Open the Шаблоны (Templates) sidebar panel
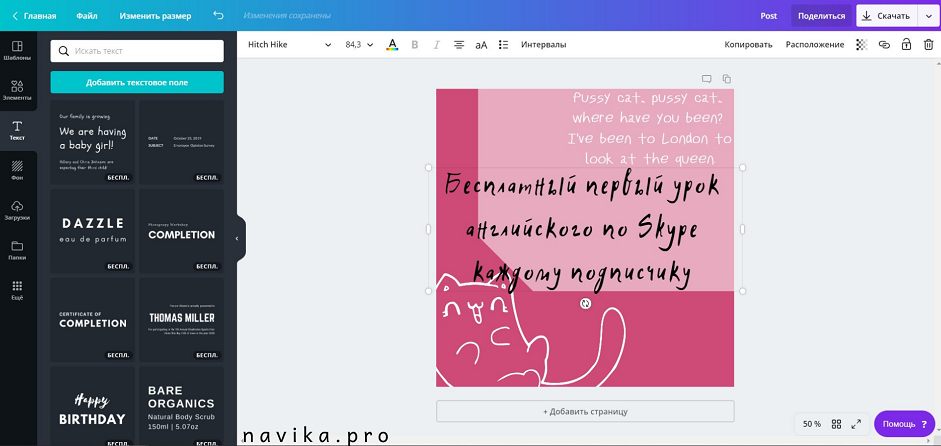The image size is (941, 446). (x=17, y=50)
